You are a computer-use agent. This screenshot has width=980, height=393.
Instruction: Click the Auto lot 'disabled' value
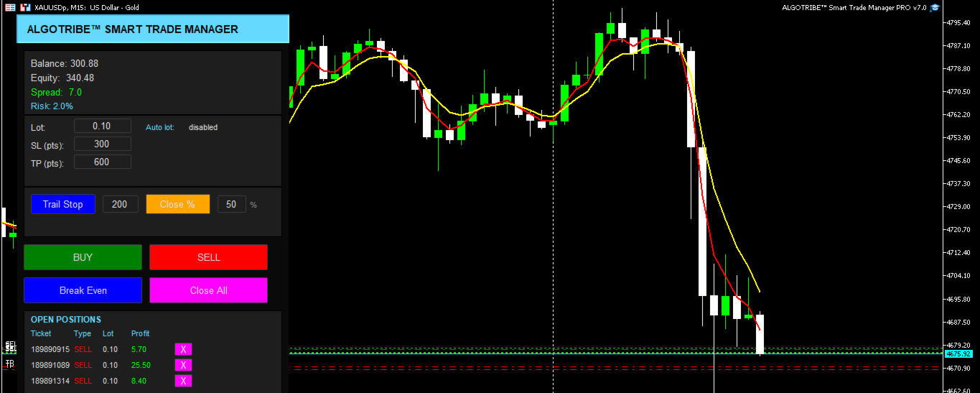(203, 127)
